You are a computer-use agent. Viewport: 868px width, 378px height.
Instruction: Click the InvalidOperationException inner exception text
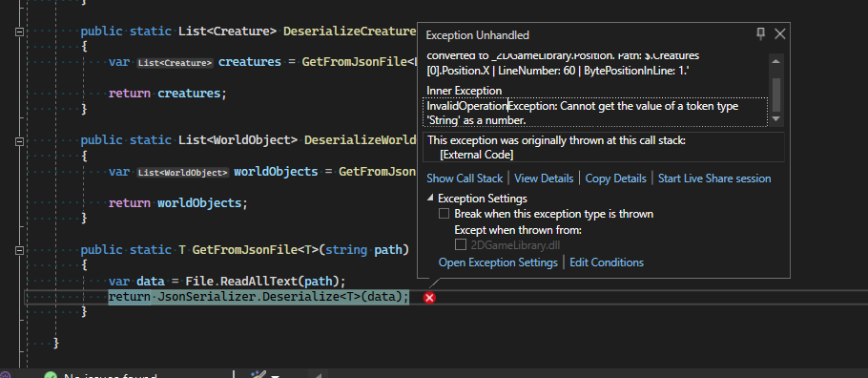(x=596, y=113)
